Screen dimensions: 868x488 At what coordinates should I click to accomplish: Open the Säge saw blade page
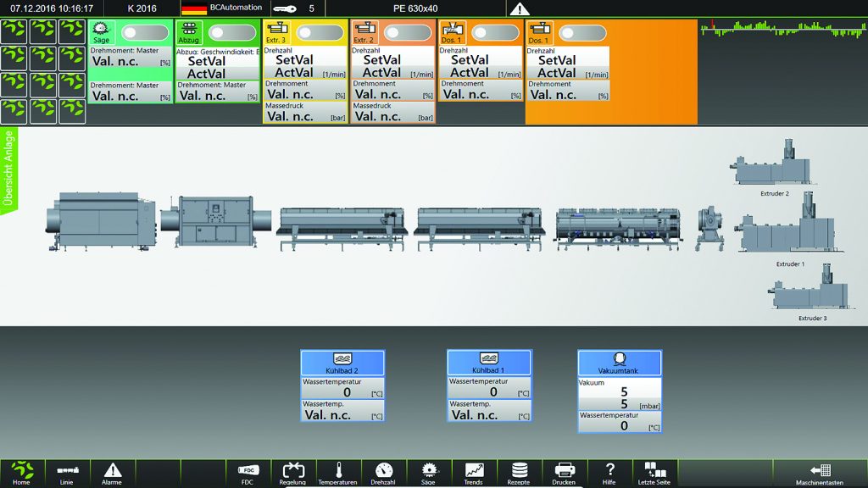(429, 473)
